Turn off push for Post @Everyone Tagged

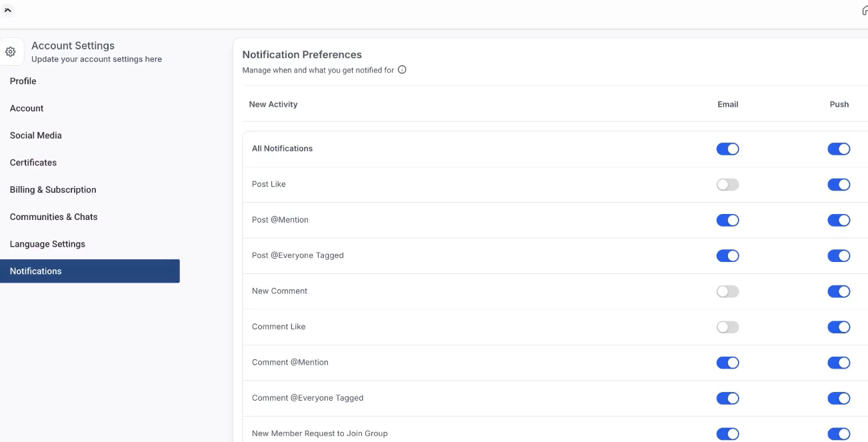(x=839, y=256)
